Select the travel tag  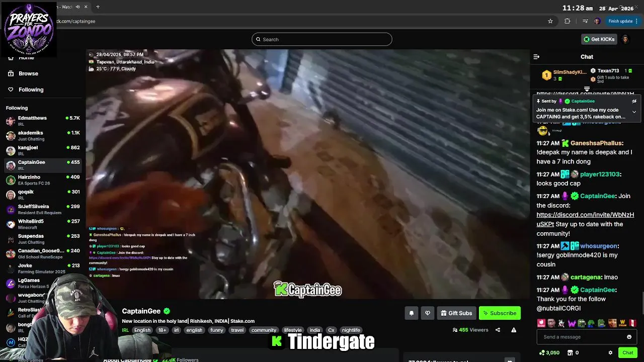[237, 330]
